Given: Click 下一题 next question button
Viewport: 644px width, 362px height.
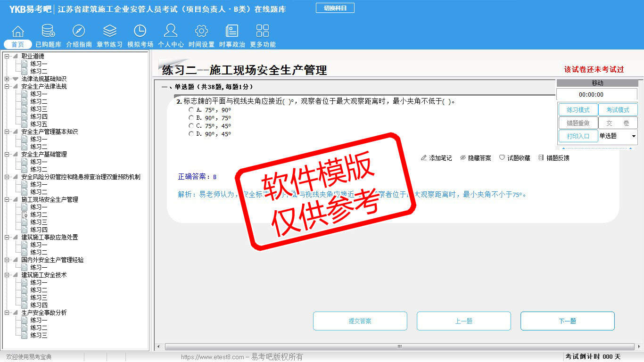Looking at the screenshot, I should click(x=567, y=321).
